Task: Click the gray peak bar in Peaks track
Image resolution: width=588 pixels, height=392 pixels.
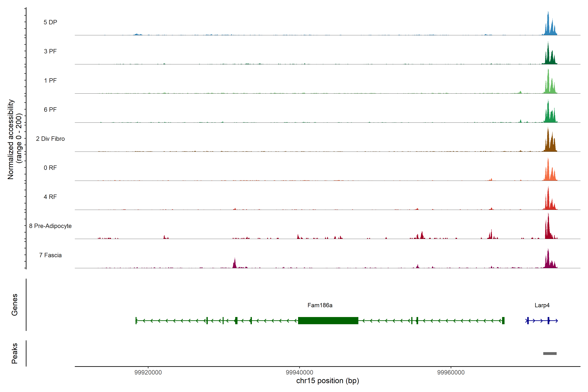Action: [x=550, y=353]
